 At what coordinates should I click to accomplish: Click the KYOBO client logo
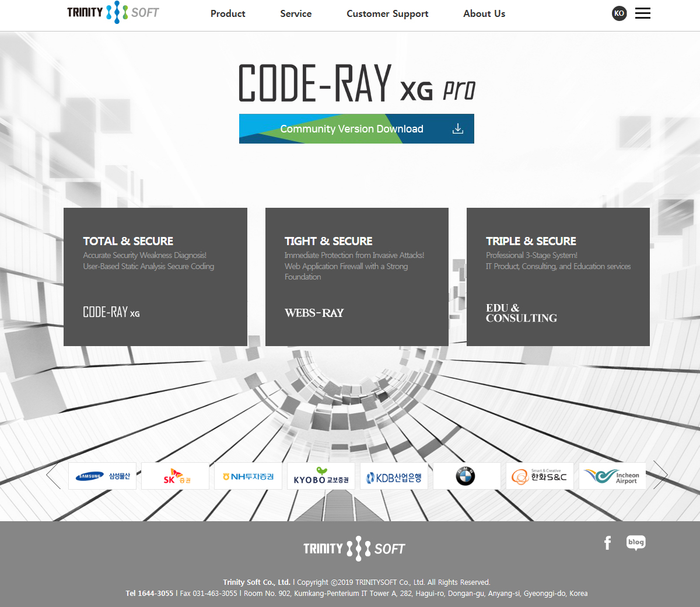coord(321,476)
